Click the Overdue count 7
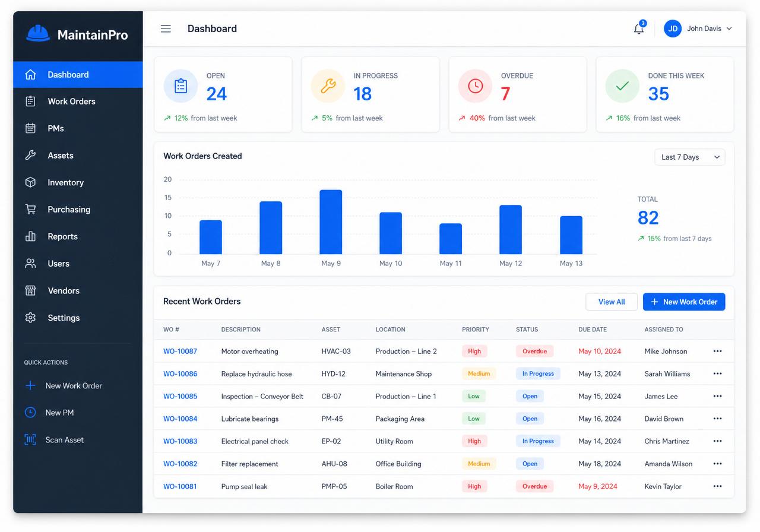The image size is (760, 532). [x=505, y=94]
